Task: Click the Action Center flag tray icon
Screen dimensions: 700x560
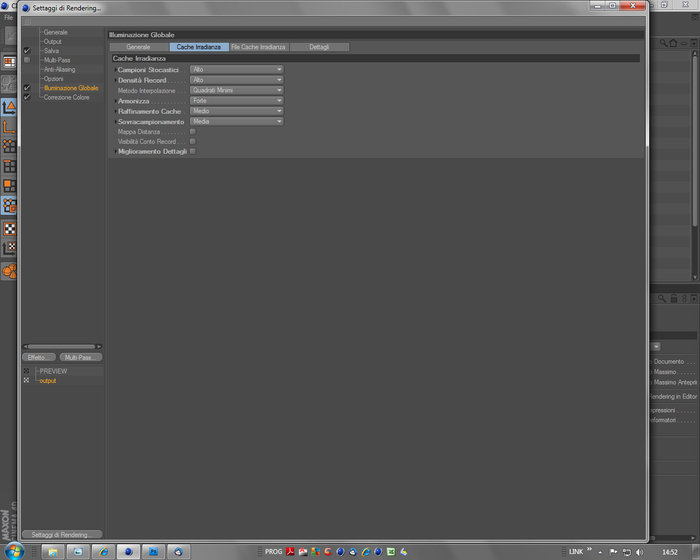Action: pos(613,552)
